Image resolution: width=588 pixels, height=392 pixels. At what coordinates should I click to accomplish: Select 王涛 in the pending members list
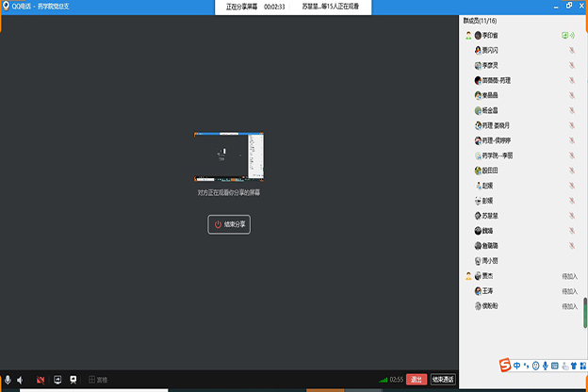pyautogui.click(x=488, y=291)
